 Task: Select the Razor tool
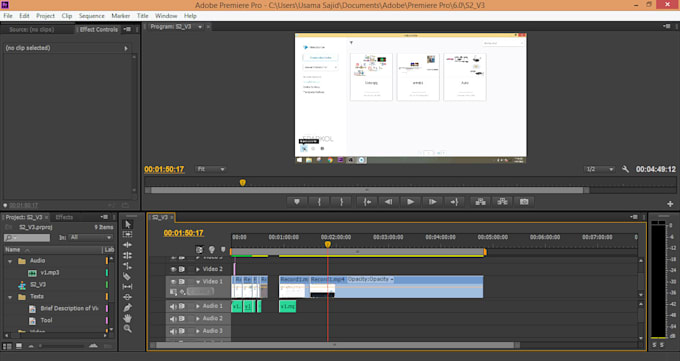127,276
